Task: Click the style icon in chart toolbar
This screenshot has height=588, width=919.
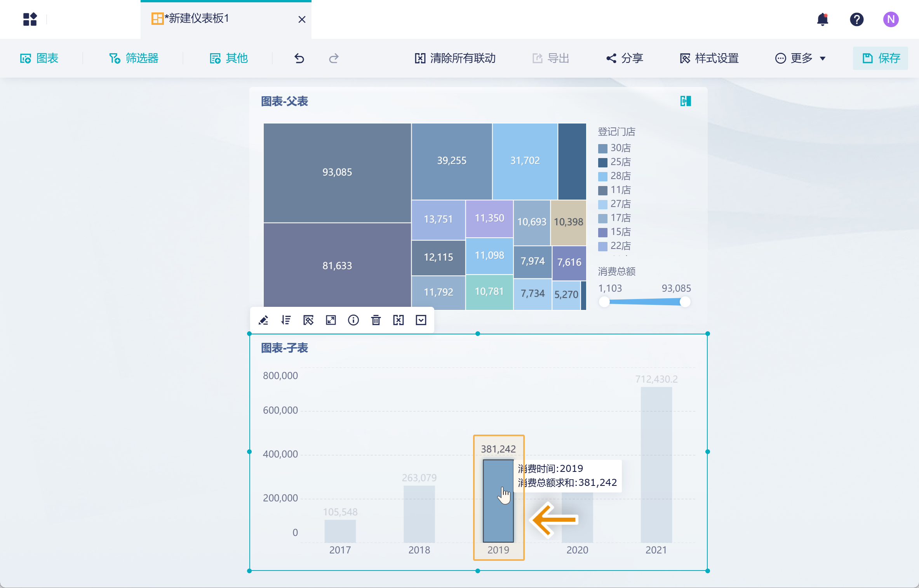Action: pos(308,320)
